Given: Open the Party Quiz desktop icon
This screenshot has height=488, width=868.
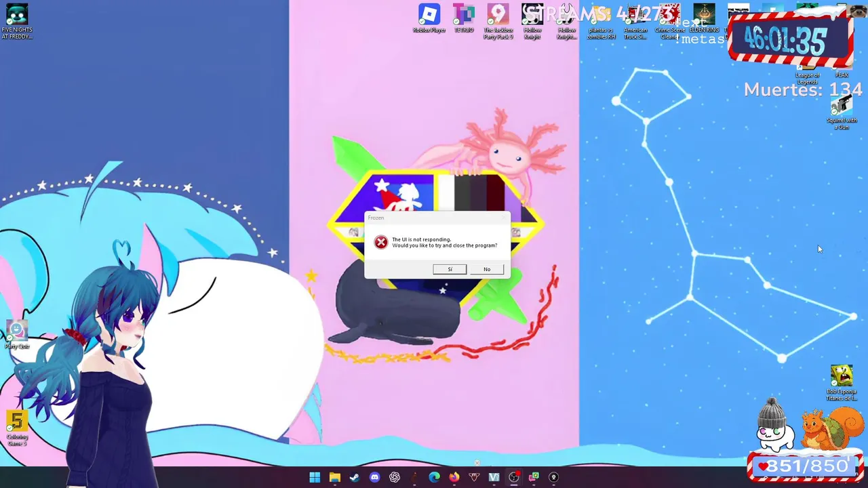Looking at the screenshot, I should [17, 335].
